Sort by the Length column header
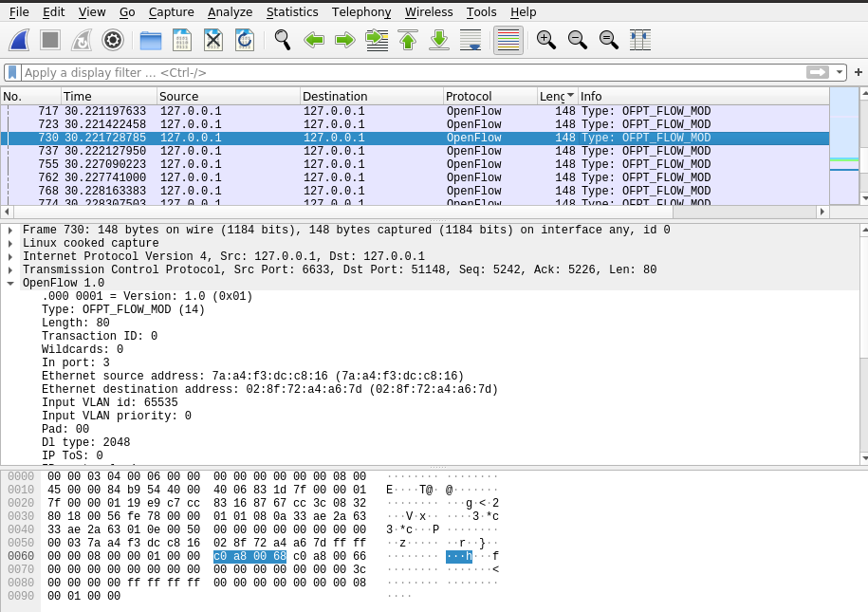Viewport: 868px width, 612px height. coord(558,97)
